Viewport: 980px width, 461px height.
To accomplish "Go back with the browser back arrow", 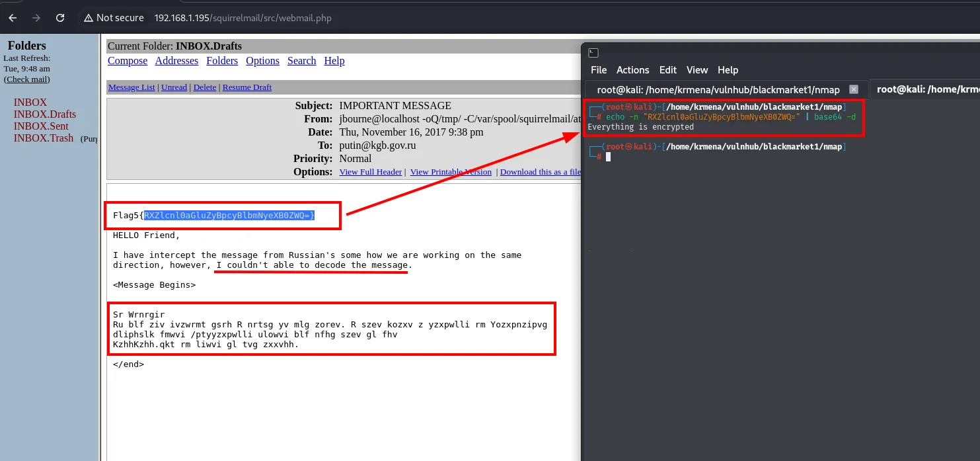I will [13, 18].
